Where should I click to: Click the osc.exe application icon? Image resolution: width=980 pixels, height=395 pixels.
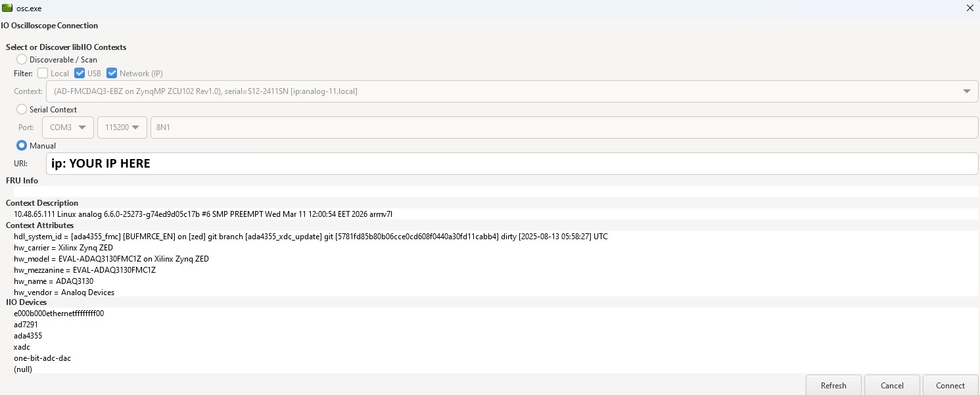pos(9,8)
